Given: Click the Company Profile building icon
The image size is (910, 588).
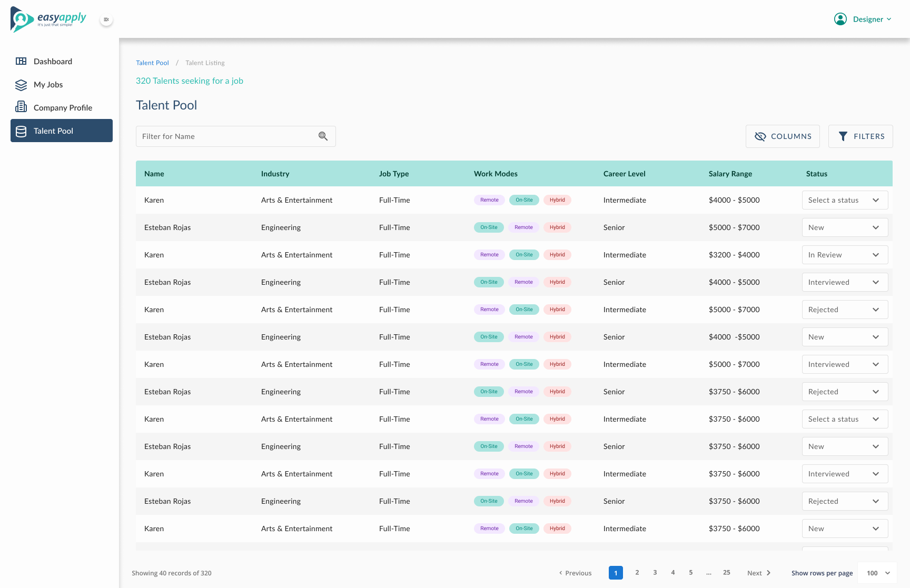Looking at the screenshot, I should [x=21, y=107].
